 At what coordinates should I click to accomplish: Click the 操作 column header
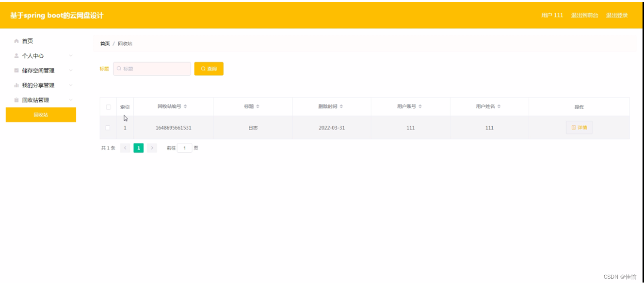579,107
